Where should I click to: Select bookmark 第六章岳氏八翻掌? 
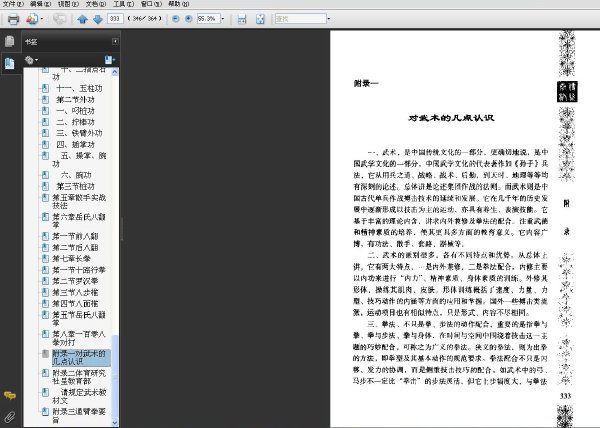pos(79,221)
